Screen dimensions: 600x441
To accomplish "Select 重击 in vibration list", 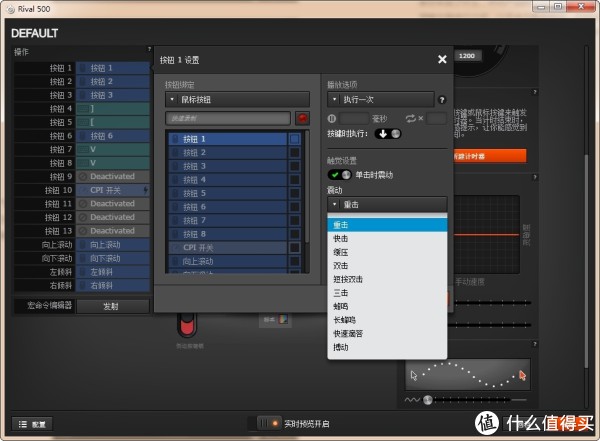I will [387, 225].
